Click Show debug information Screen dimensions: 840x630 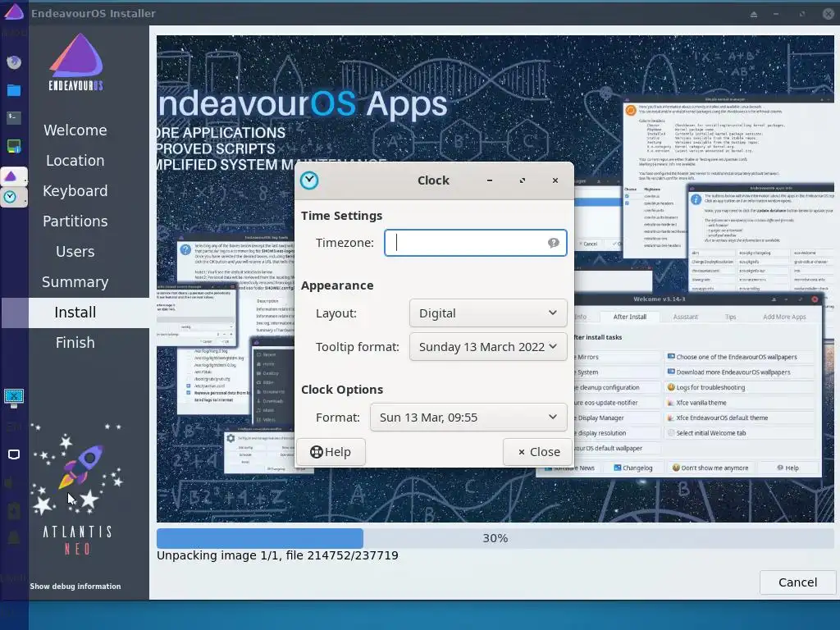pyautogui.click(x=75, y=586)
